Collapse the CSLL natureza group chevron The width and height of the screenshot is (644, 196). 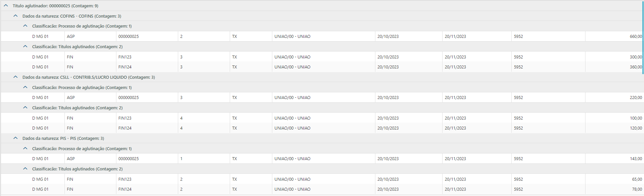[x=16, y=77]
